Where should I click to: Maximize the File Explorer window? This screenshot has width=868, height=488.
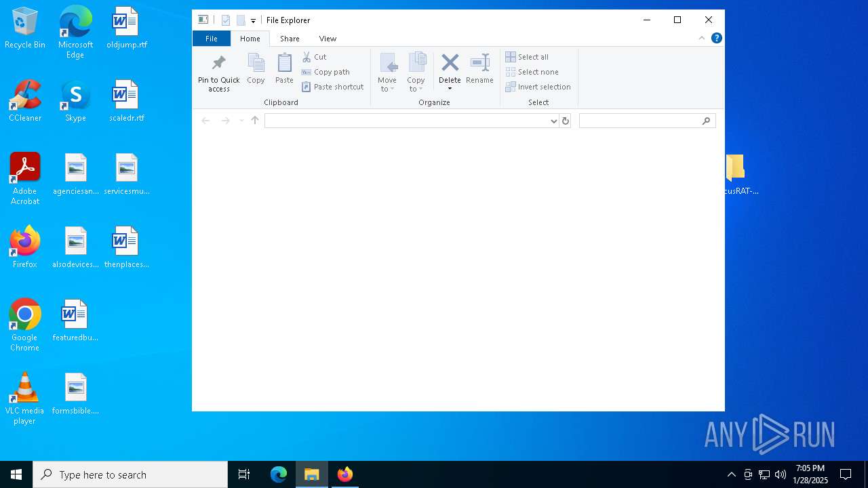click(x=677, y=20)
